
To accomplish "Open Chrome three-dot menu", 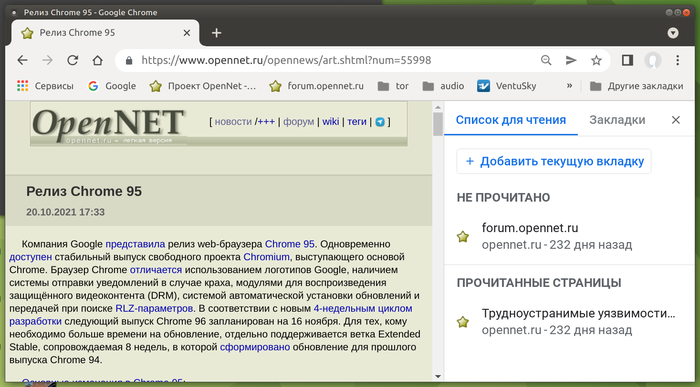I will [678, 60].
